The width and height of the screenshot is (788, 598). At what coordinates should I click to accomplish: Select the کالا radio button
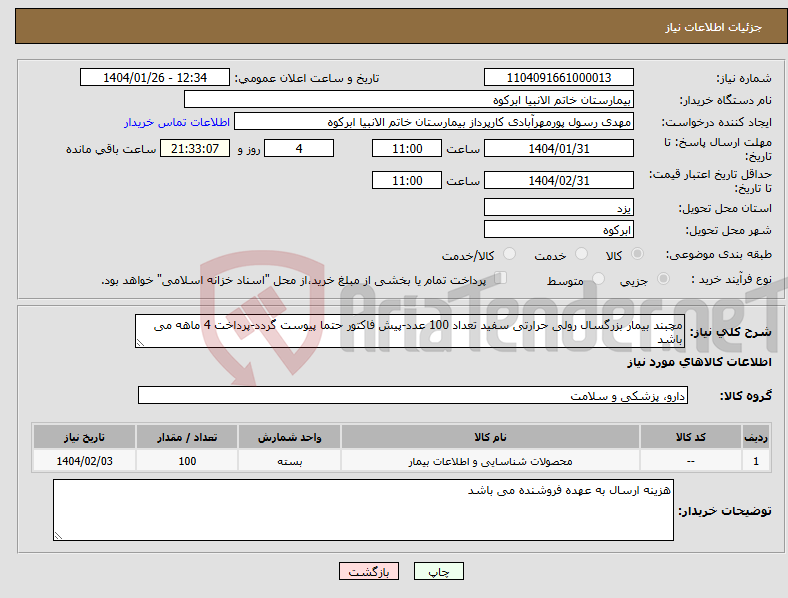click(x=637, y=254)
